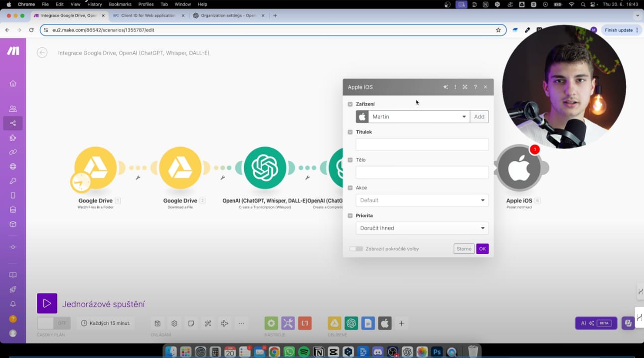644x358 pixels.
Task: Open the Každých 15 minut schedule setting
Action: point(106,323)
